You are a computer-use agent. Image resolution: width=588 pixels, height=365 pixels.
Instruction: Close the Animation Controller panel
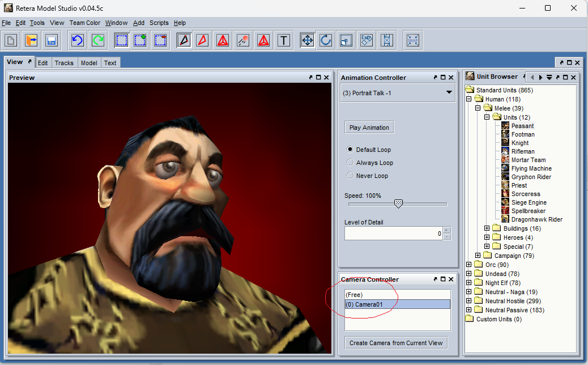click(451, 77)
